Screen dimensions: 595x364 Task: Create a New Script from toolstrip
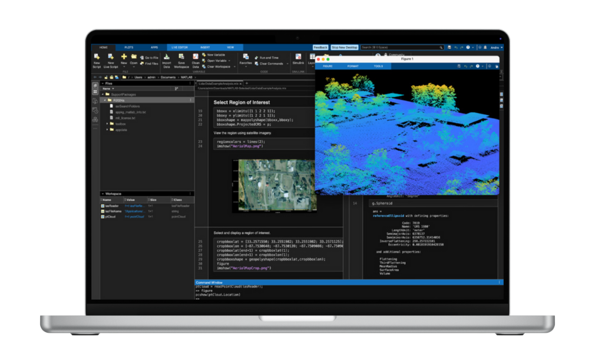click(x=97, y=61)
